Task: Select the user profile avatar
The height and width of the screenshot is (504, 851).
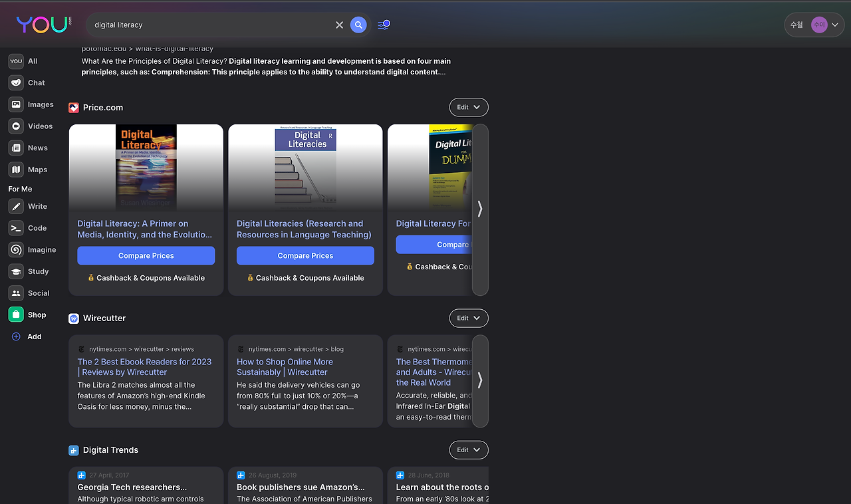Action: coord(819,25)
